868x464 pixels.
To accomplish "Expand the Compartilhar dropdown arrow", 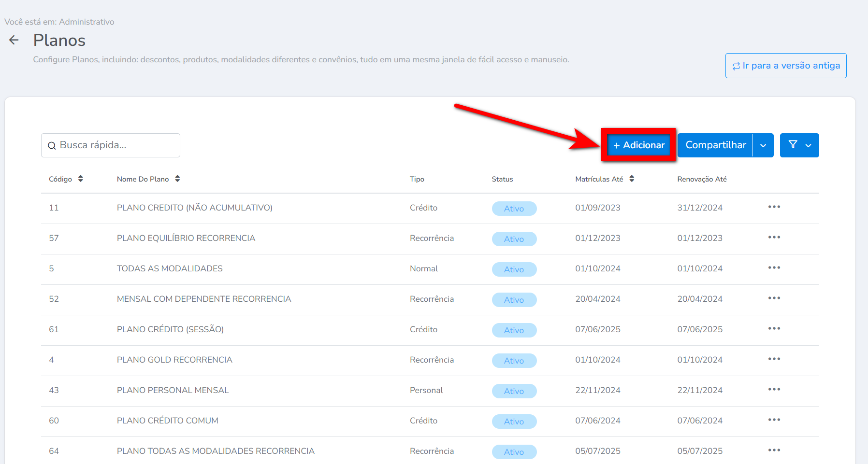I will click(763, 145).
